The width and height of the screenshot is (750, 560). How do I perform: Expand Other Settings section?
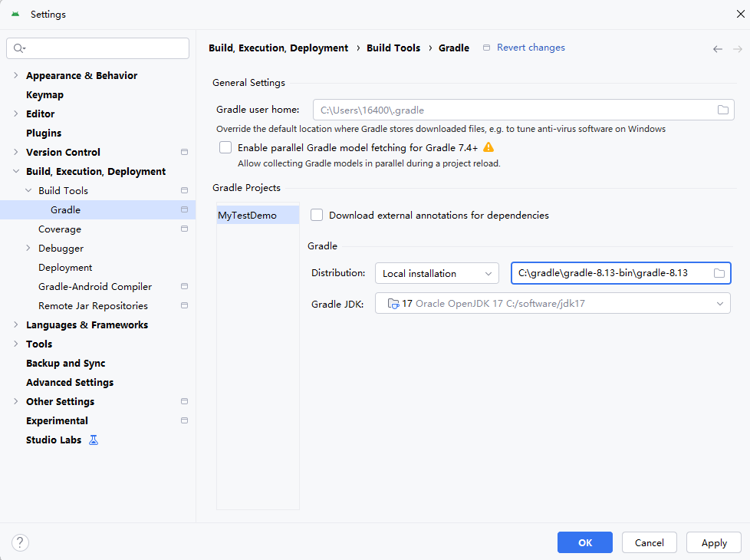point(16,400)
